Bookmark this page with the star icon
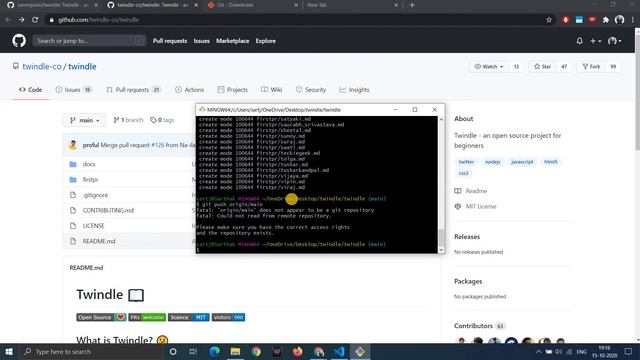Screen dimensions: 640x360 (549, 20)
